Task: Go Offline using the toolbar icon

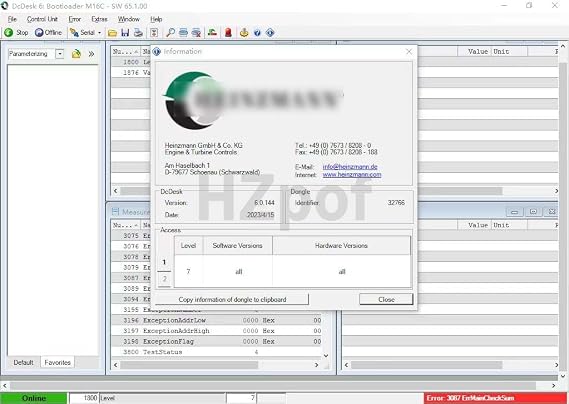Action: (39, 33)
